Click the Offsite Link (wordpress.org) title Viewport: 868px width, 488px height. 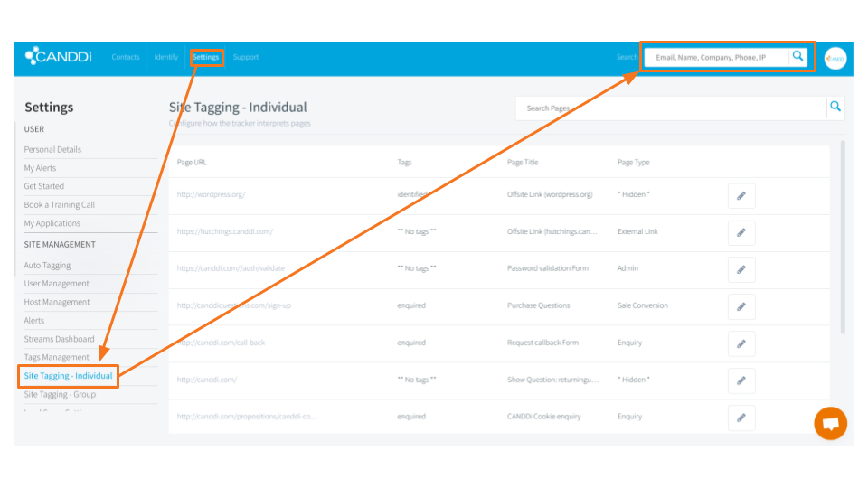click(x=550, y=194)
